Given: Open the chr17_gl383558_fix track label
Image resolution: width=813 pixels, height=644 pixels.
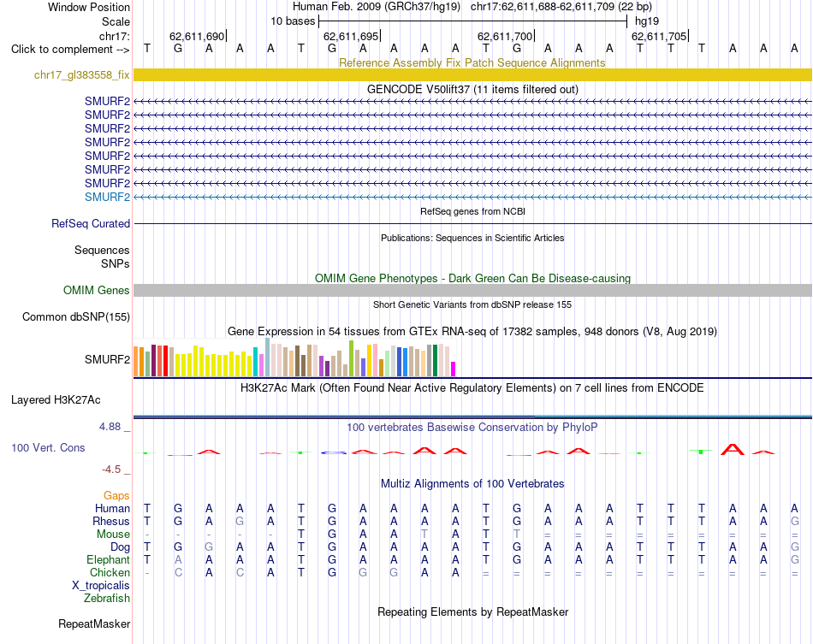Looking at the screenshot, I should pyautogui.click(x=82, y=74).
